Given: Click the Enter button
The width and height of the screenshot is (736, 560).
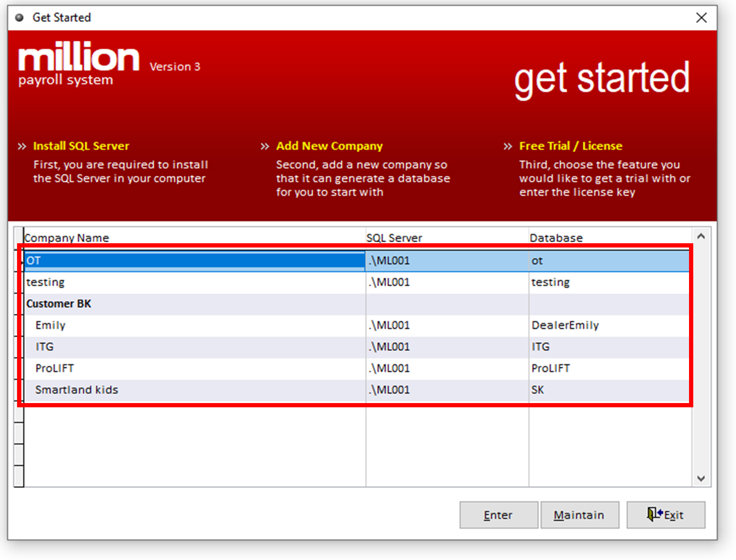Looking at the screenshot, I should (498, 514).
